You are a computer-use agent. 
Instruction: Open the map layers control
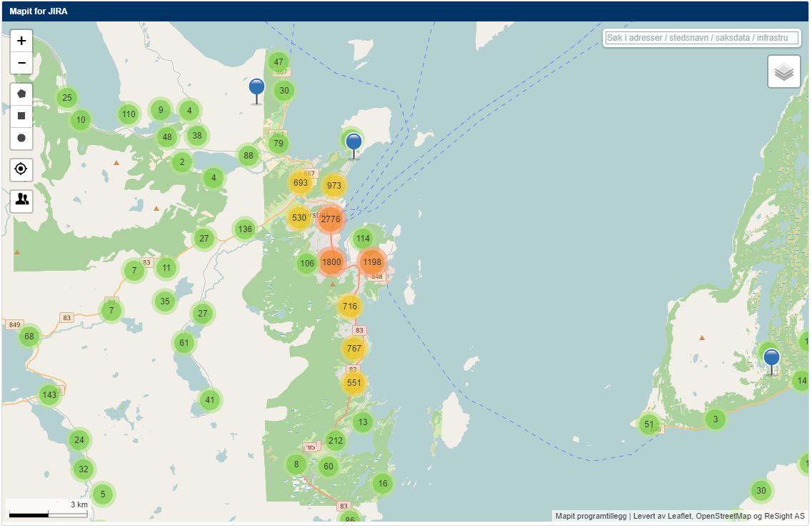coord(783,71)
